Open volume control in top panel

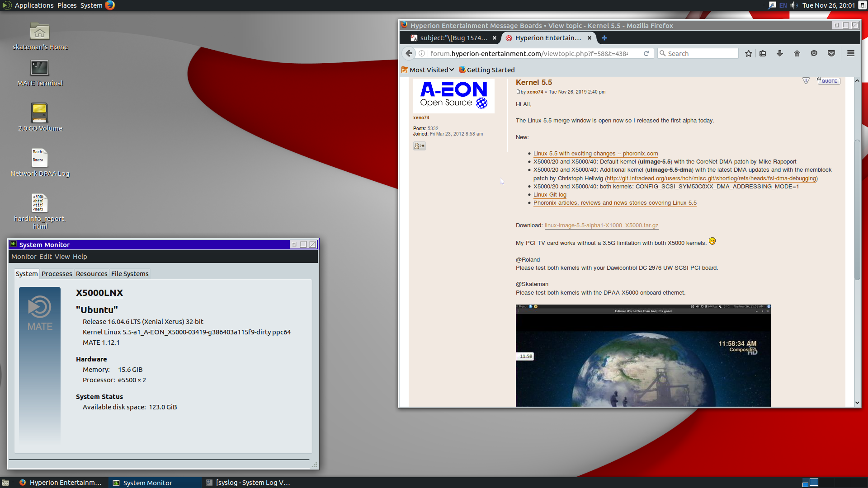(x=793, y=5)
